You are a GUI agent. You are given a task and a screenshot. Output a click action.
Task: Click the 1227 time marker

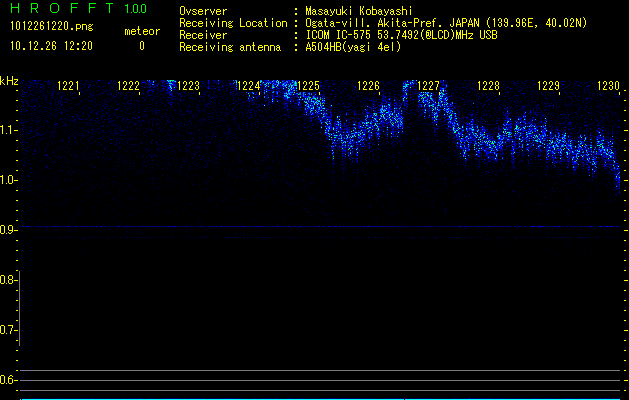428,86
